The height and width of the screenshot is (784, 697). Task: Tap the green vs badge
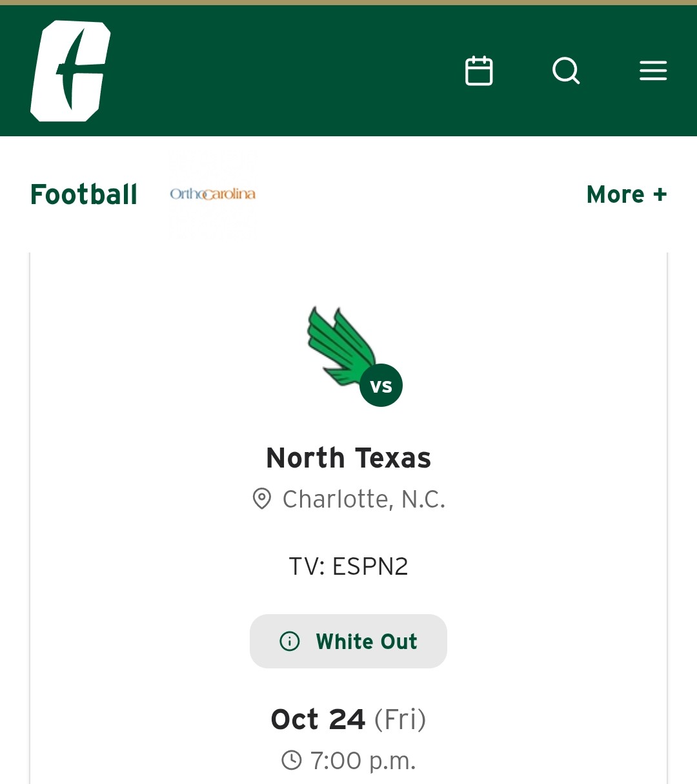[x=381, y=386]
